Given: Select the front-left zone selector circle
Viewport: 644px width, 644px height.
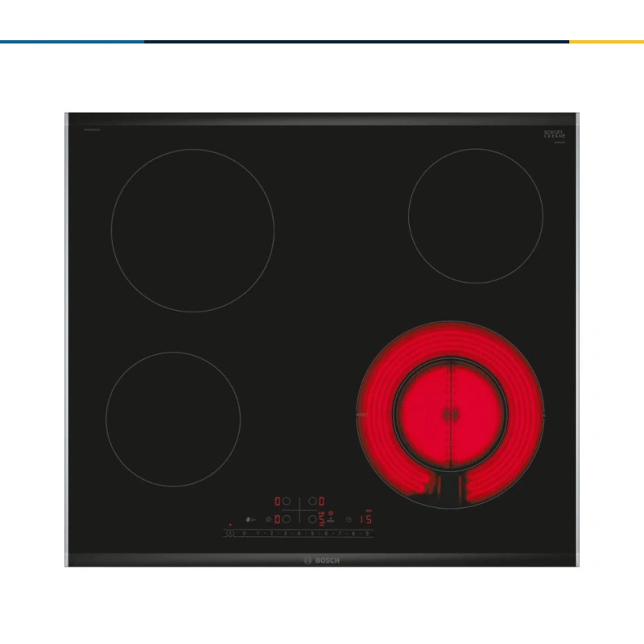Looking at the screenshot, I should [287, 519].
